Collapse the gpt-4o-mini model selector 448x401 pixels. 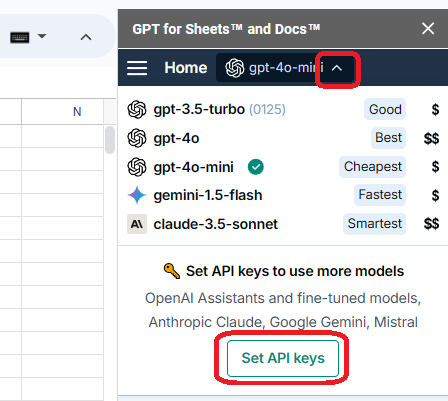[337, 68]
